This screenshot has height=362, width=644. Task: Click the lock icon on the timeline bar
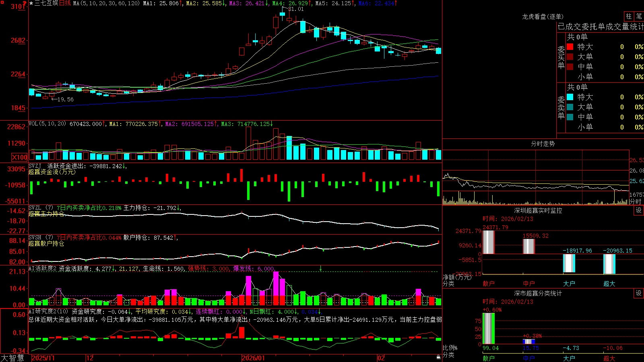(439, 357)
